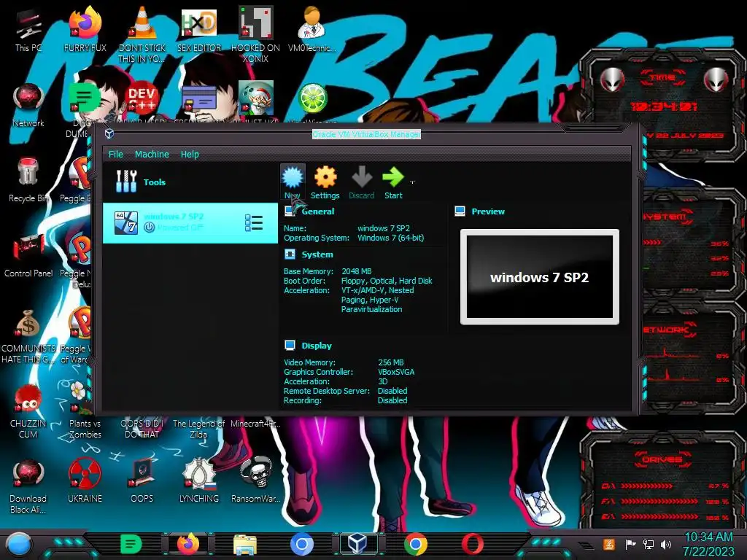Open the windows 7 SP2 machine menu list icon

(253, 222)
